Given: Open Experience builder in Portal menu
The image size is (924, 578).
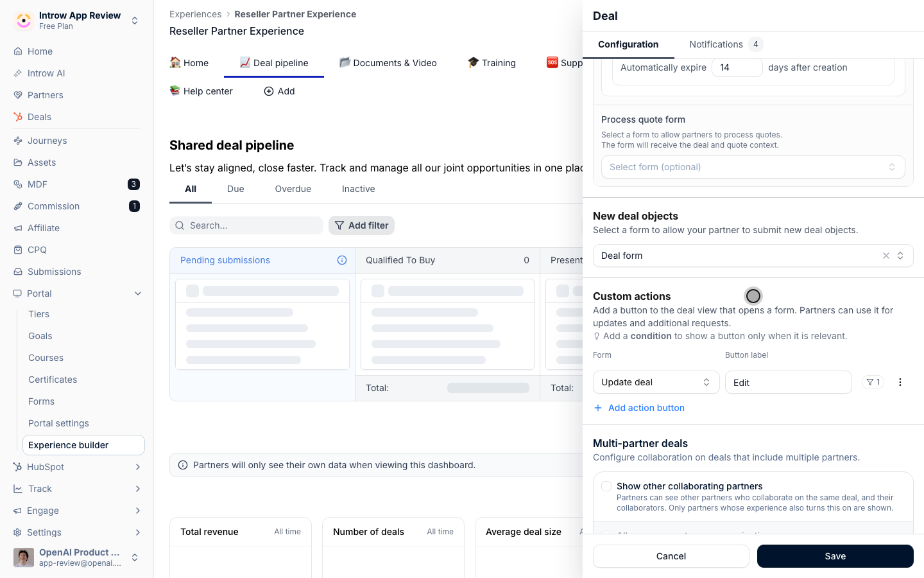Looking at the screenshot, I should 83,445.
